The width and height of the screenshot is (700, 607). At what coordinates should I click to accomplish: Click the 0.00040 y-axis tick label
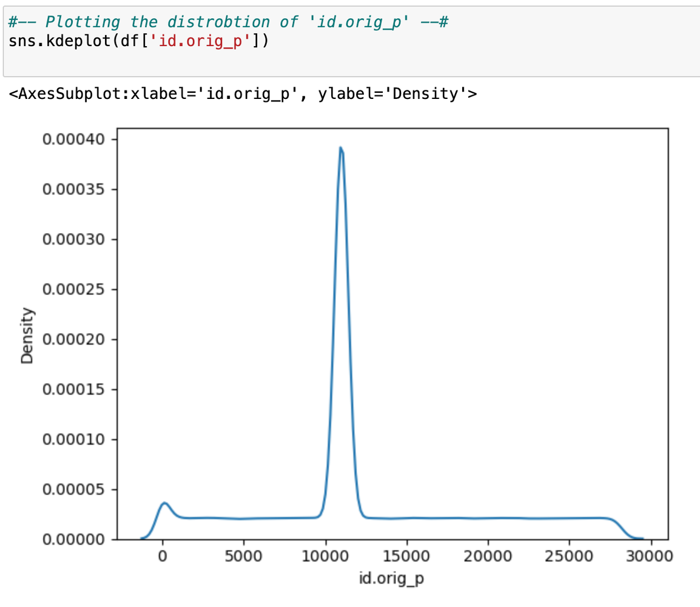(x=73, y=140)
